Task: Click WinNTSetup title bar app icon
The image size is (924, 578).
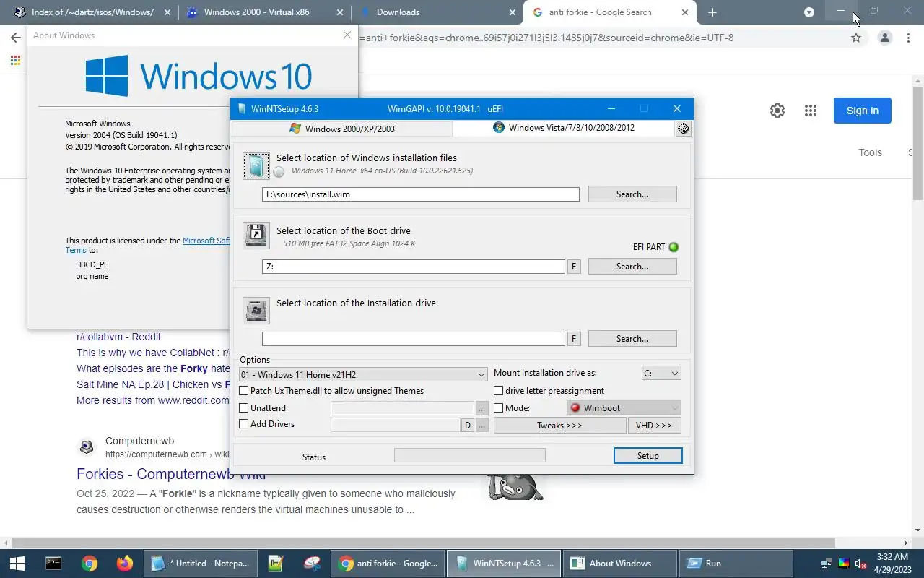Action: [x=242, y=109]
